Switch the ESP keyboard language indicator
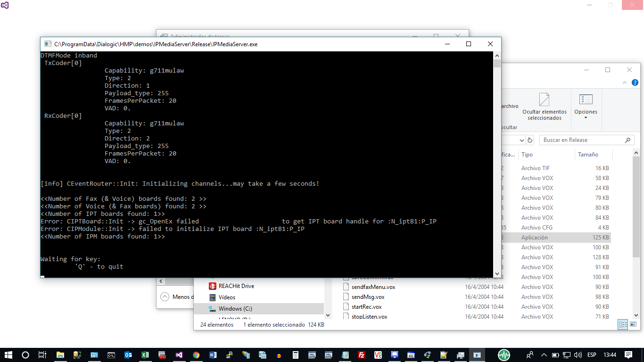The image size is (644, 362). 591,355
